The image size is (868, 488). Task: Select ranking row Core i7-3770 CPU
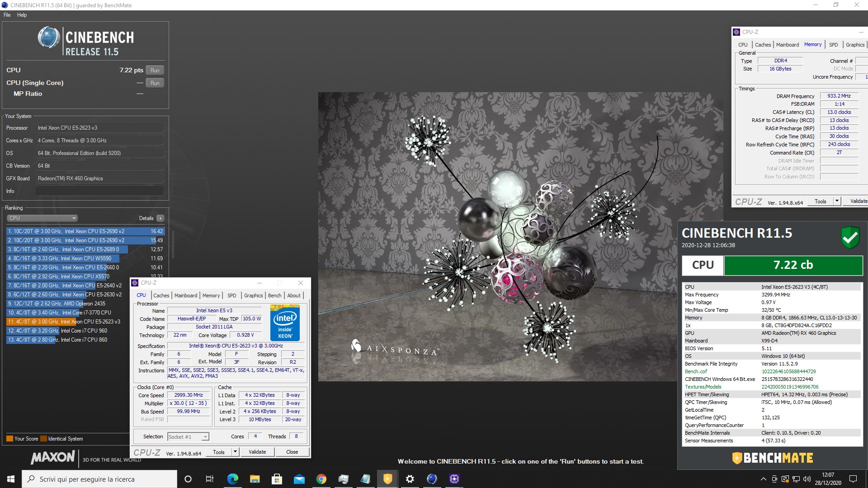tap(68, 313)
